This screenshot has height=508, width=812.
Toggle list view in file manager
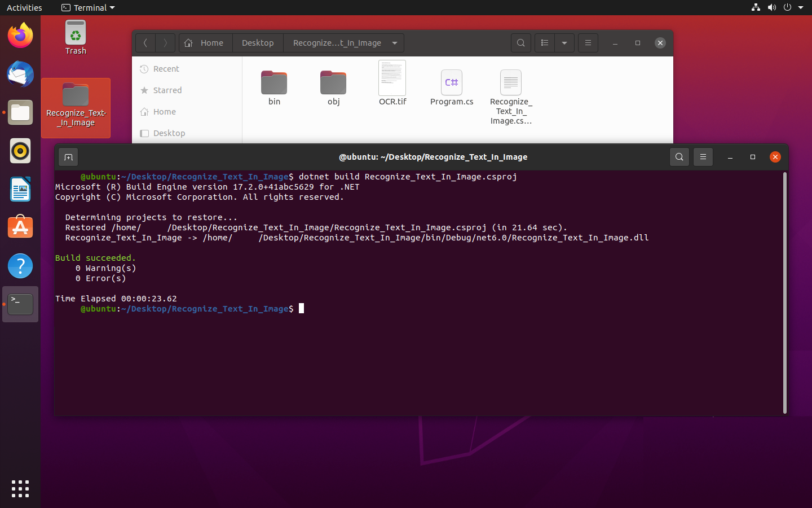point(544,43)
